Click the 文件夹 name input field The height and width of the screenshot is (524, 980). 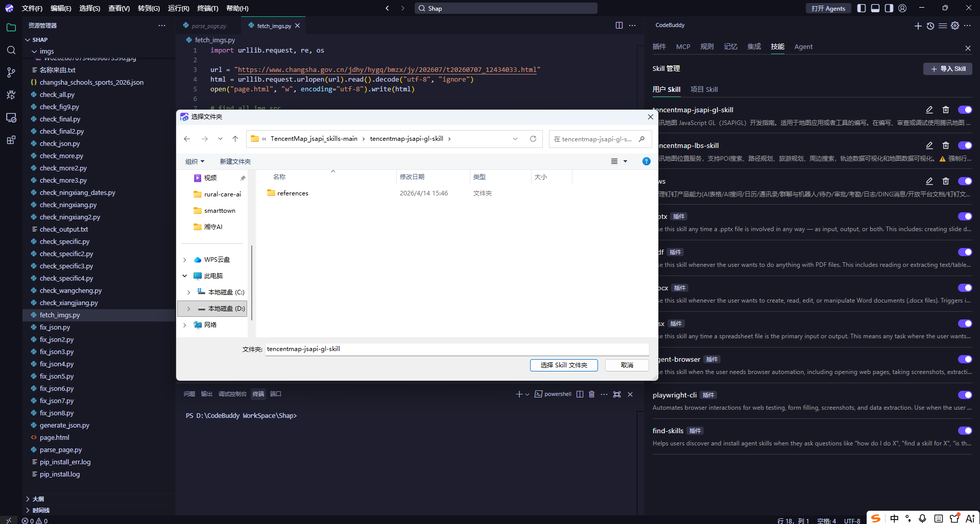pos(457,349)
